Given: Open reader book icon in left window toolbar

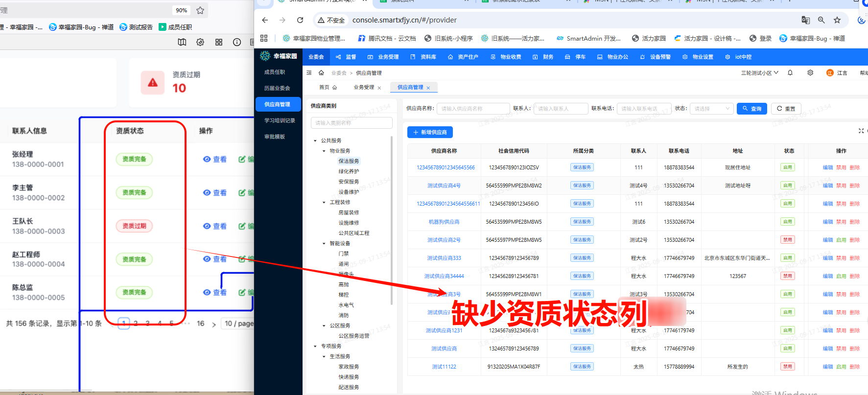Looking at the screenshot, I should click(x=182, y=43).
